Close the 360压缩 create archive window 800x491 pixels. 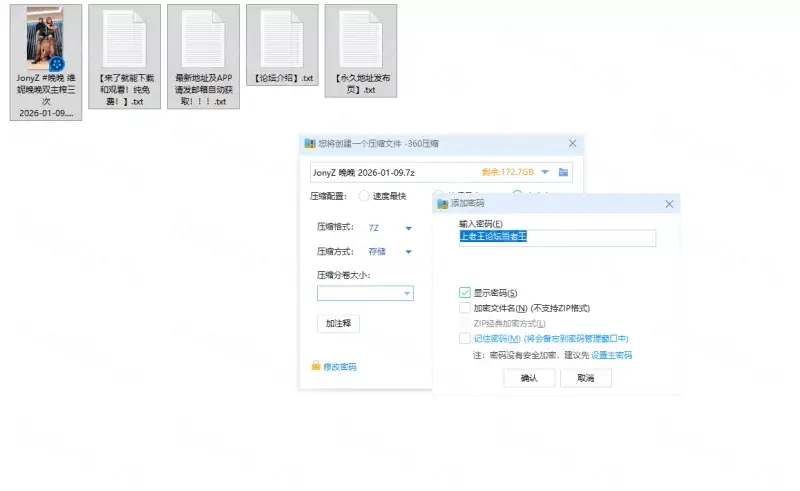pyautogui.click(x=572, y=143)
